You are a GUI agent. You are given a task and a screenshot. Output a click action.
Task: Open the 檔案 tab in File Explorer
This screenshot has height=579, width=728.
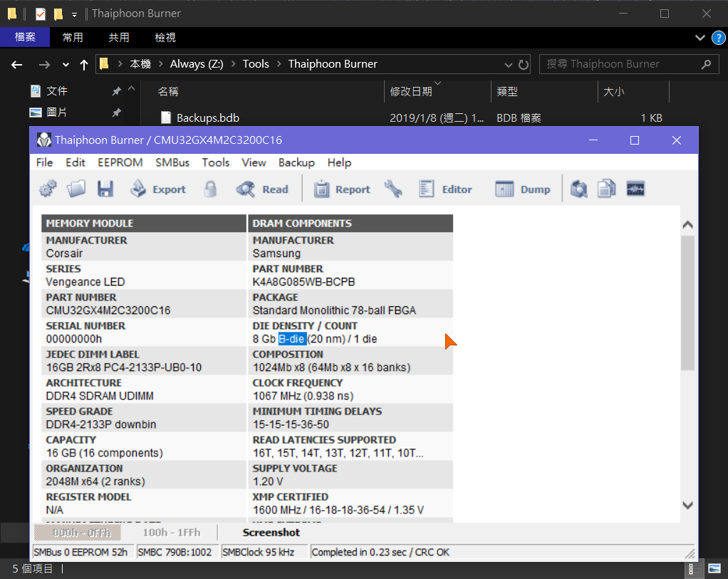pyautogui.click(x=25, y=37)
